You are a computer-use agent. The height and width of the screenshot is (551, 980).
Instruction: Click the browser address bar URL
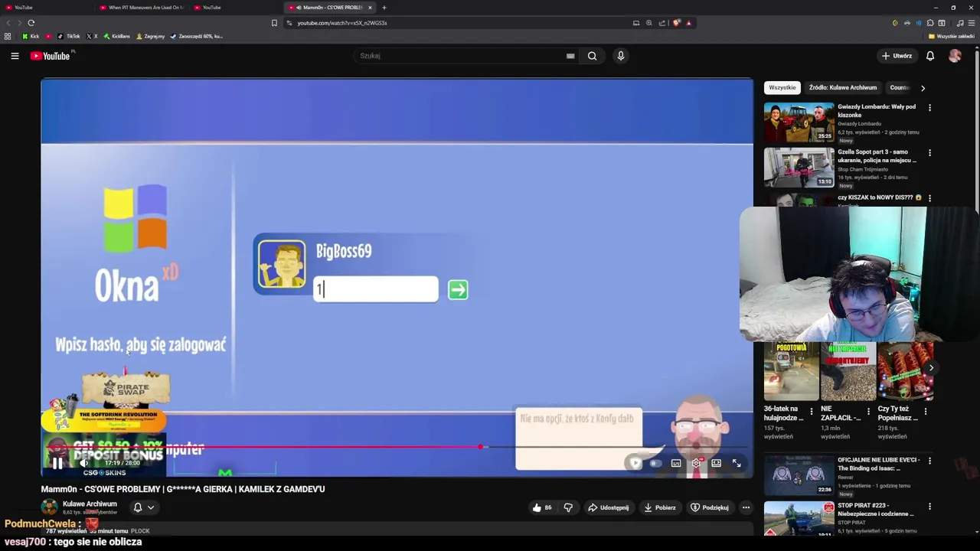[342, 23]
